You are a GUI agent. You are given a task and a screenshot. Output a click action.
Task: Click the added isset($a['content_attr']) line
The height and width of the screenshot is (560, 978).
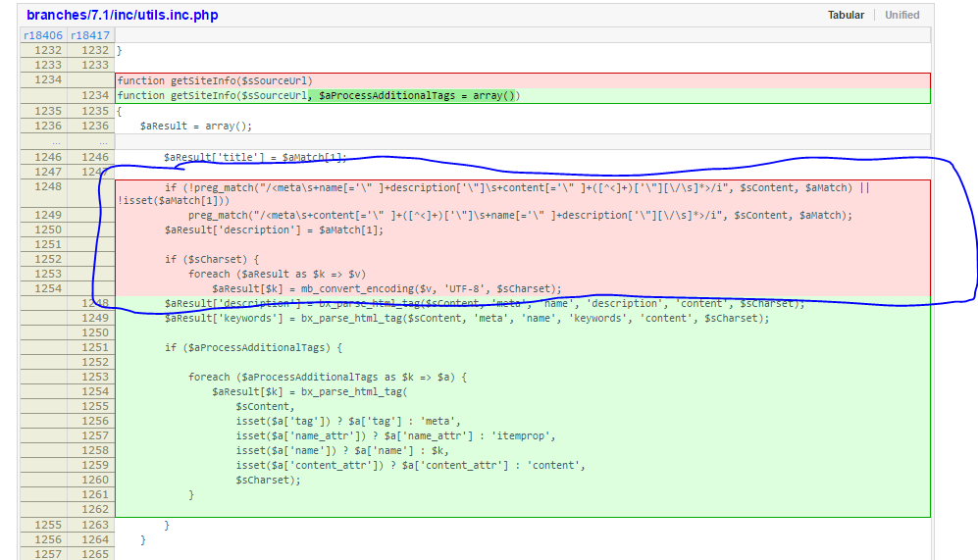coord(411,465)
